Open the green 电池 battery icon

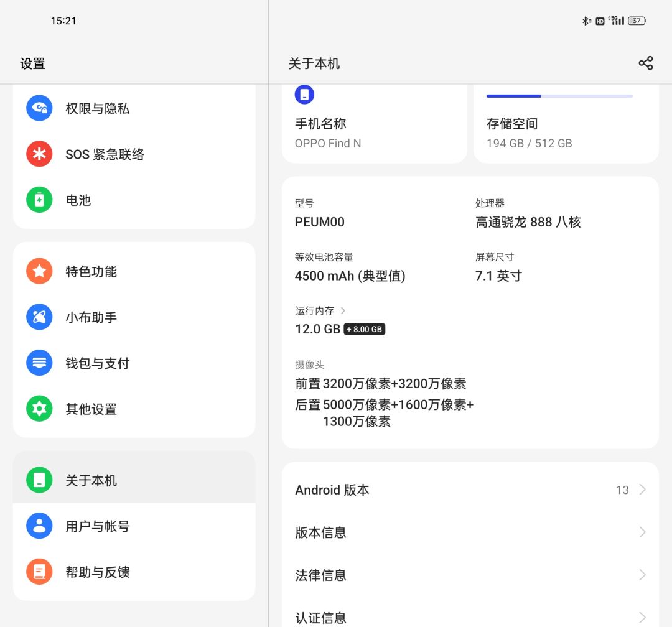pos(39,200)
